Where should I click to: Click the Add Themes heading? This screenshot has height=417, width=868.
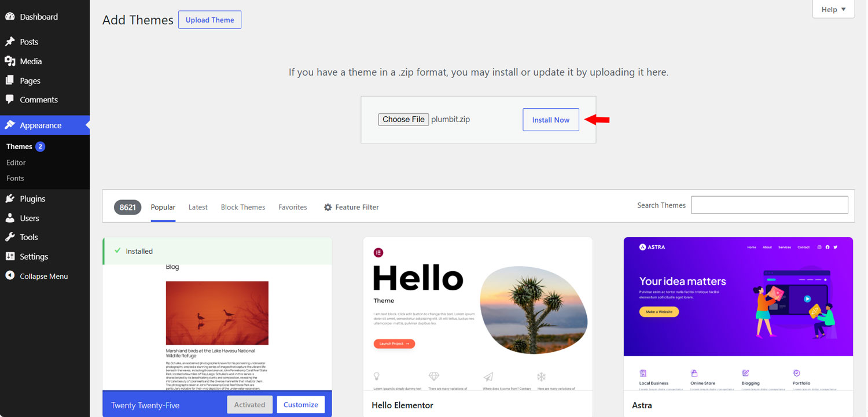(138, 20)
